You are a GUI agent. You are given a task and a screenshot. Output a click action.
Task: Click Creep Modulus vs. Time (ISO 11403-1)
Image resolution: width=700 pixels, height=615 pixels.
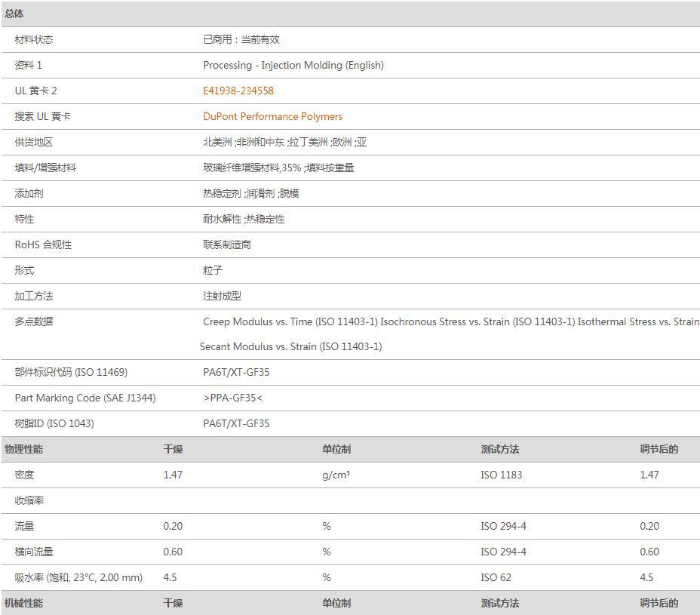click(290, 321)
